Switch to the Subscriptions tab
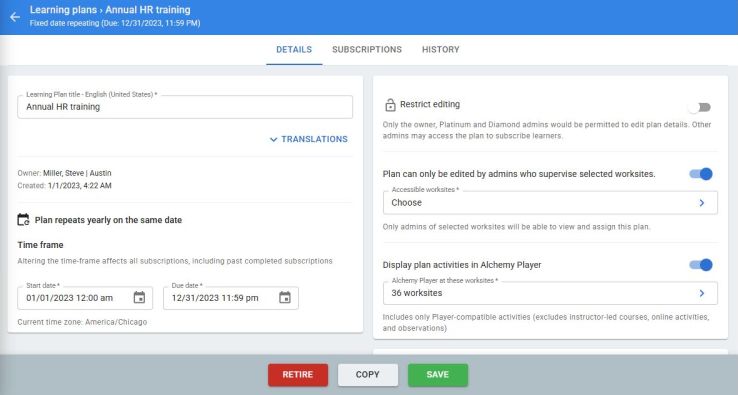 pos(367,49)
